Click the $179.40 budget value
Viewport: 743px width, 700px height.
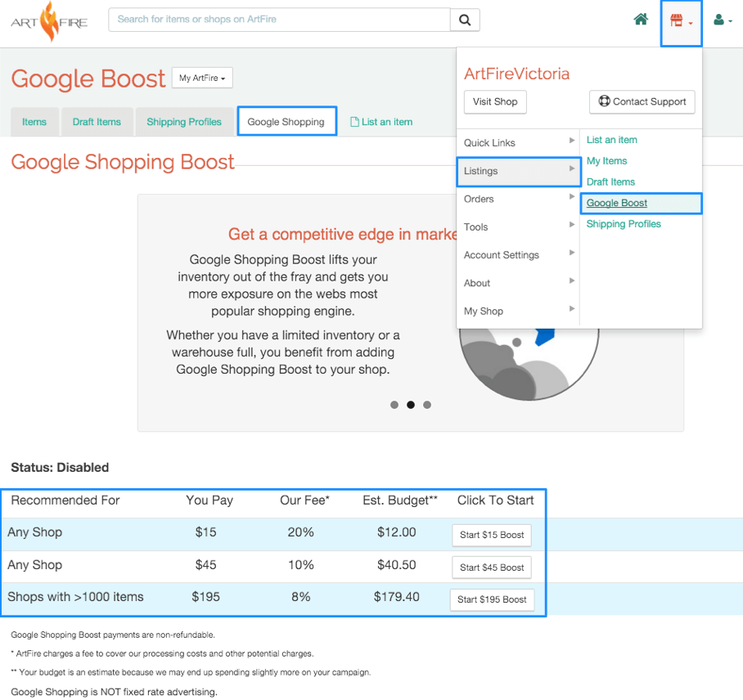396,597
